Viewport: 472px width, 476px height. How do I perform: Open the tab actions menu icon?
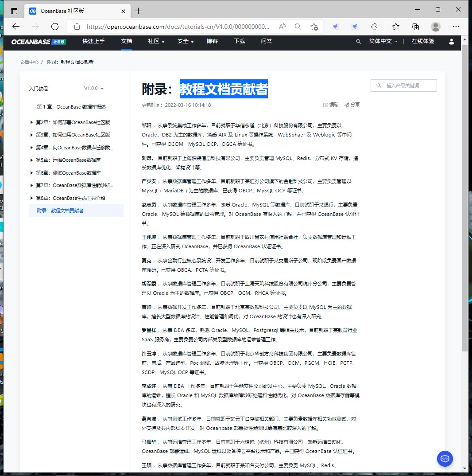[x=14, y=11]
